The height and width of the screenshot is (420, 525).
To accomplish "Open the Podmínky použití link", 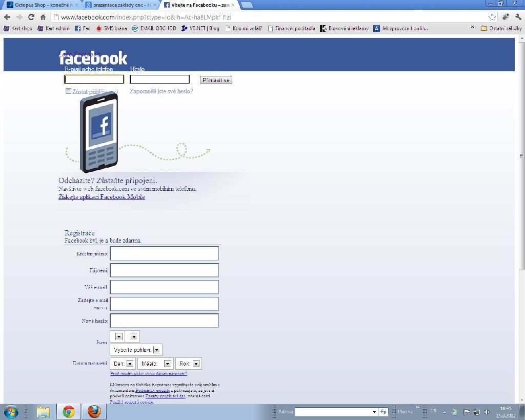I will tap(152, 391).
